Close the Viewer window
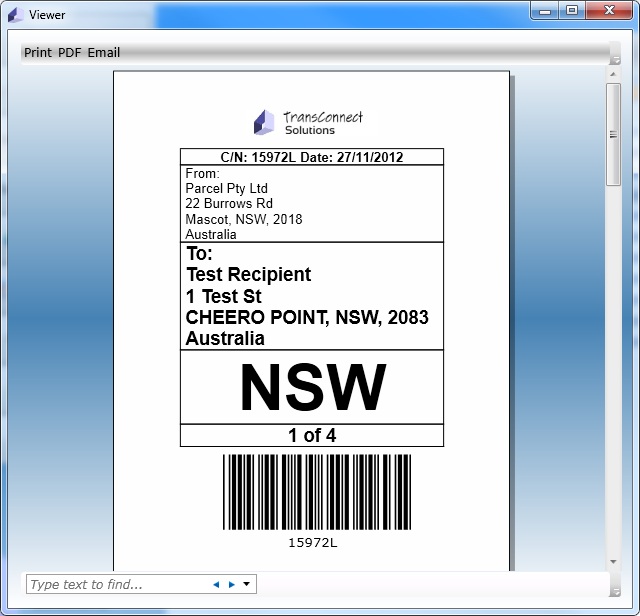The width and height of the screenshot is (640, 616). (x=609, y=11)
